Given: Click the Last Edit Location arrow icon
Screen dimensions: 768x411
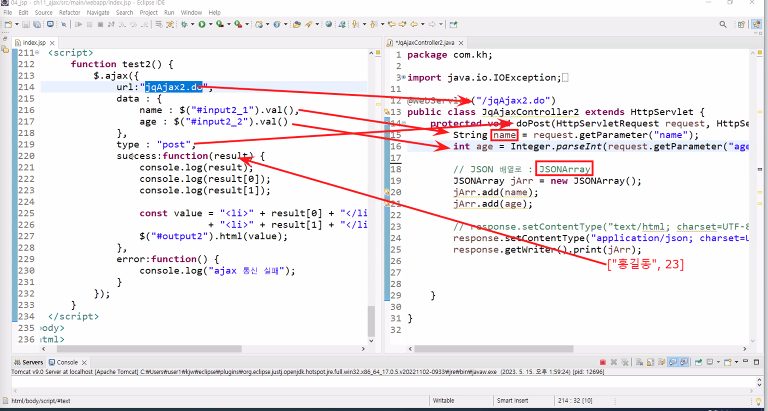Looking at the screenshot, I should pyautogui.click(x=392, y=24).
